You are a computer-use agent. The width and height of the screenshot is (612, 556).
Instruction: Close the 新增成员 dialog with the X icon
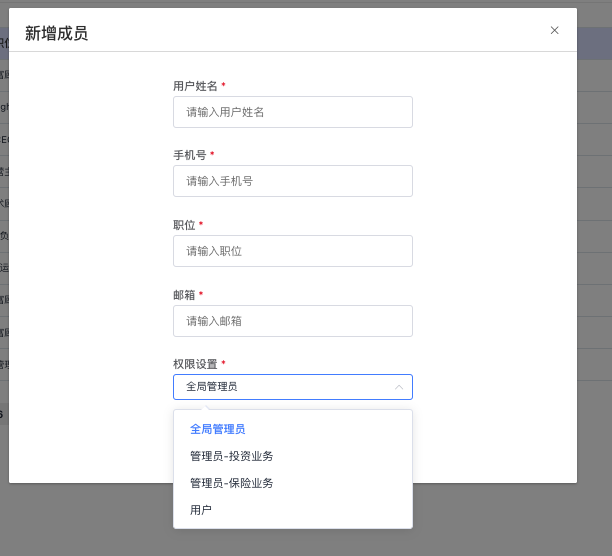pyautogui.click(x=554, y=30)
